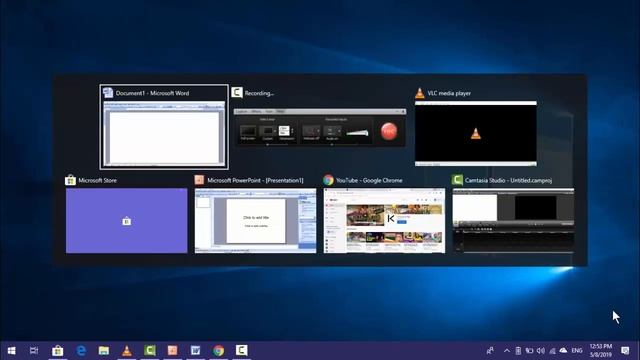
Task: Click the VLC cone icon in the taskbar
Action: (127, 351)
